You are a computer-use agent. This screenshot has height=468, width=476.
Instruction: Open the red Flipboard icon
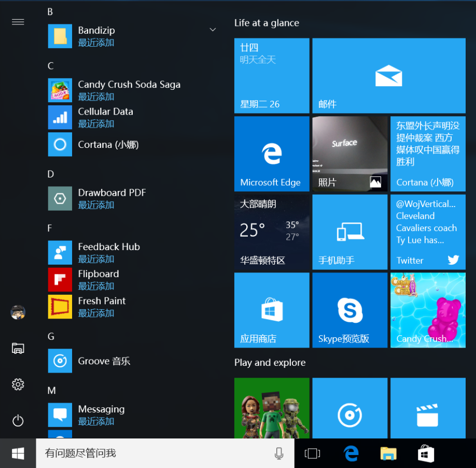click(60, 280)
